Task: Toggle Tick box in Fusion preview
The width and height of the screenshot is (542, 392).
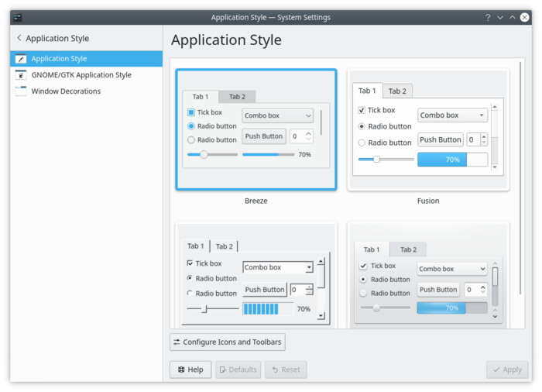Action: (x=362, y=111)
